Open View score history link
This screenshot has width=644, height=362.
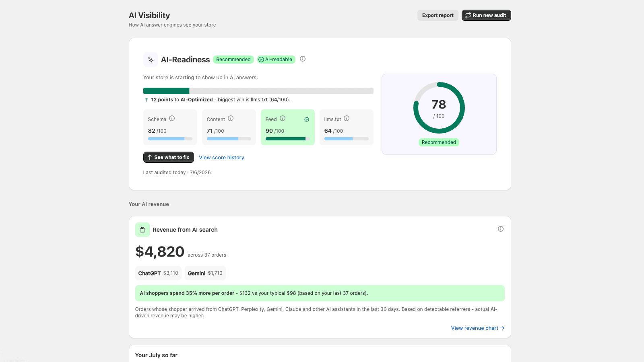coord(221,158)
